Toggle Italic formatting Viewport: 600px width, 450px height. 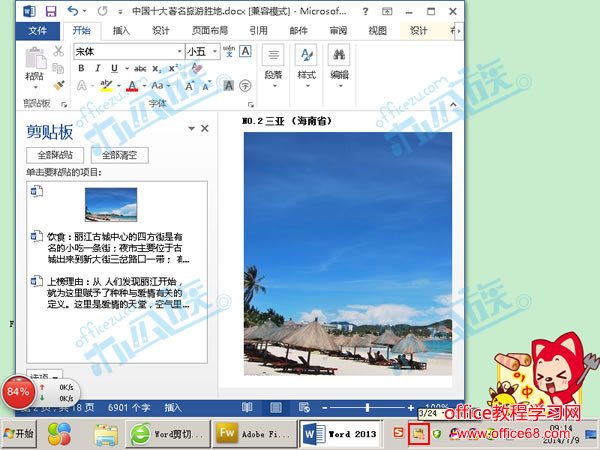[x=98, y=68]
